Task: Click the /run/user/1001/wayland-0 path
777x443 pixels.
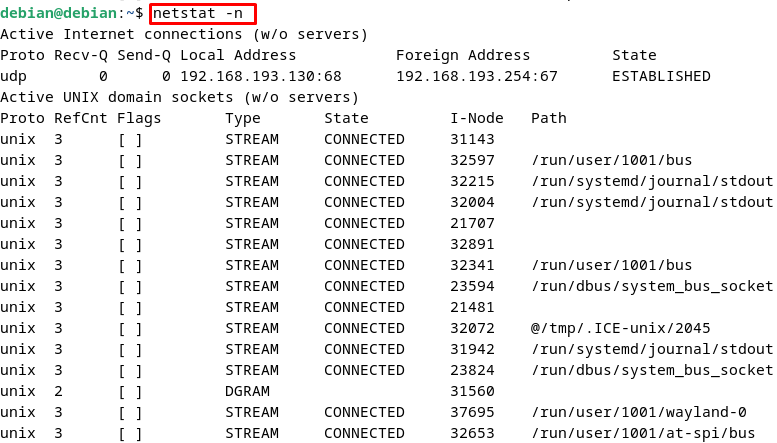Action: 639,412
